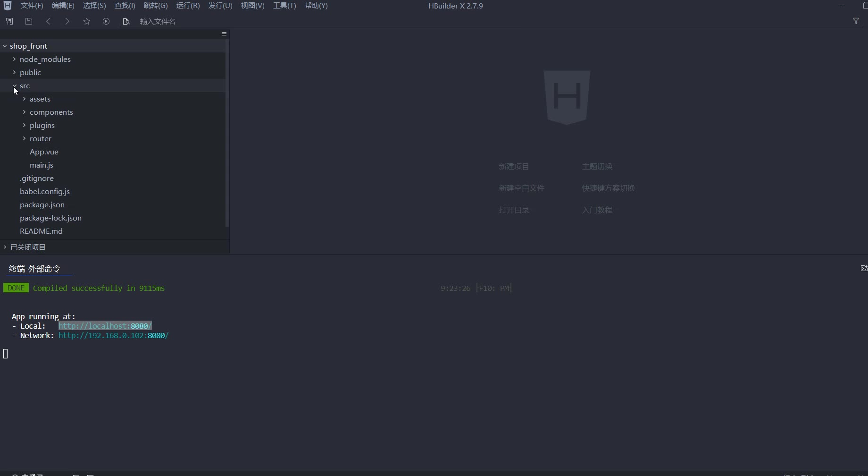
Task: Open the 帮助(Y) menu
Action: point(316,6)
